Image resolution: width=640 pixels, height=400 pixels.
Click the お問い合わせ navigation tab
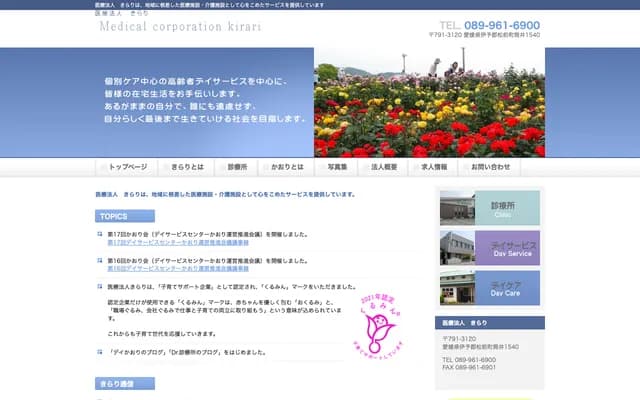point(490,168)
